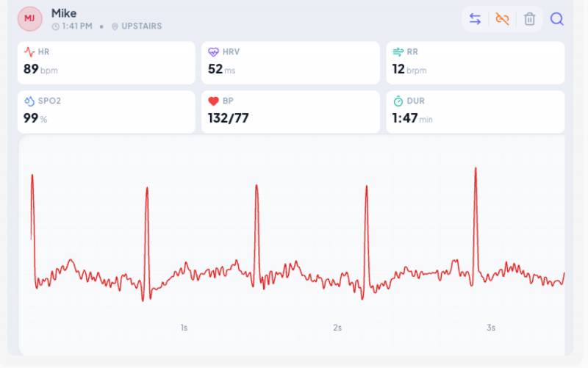Click the UPSTAIRS location label
Viewport: 588px width, 368px height.
pos(142,26)
